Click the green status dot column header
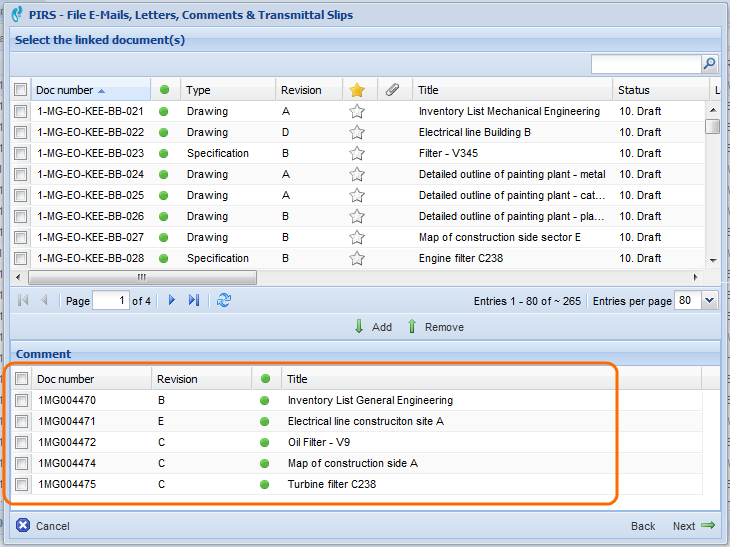Viewport: 730px width, 547px height. pos(164,90)
